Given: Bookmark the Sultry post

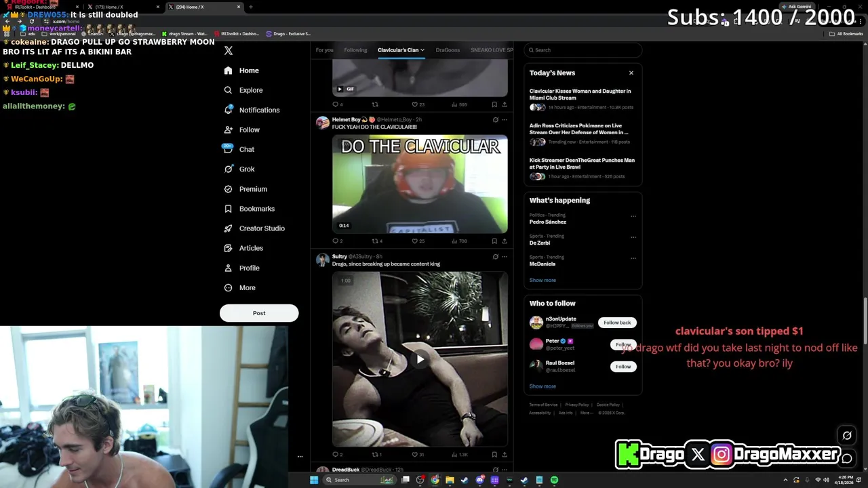Looking at the screenshot, I should pos(494,455).
